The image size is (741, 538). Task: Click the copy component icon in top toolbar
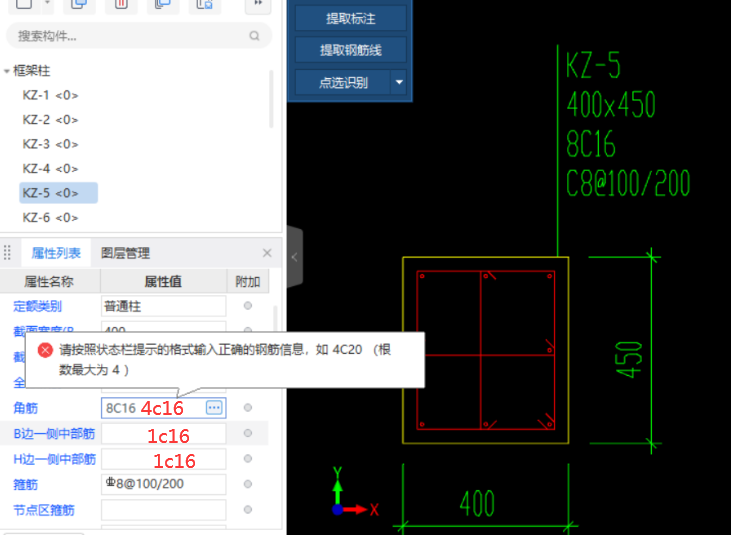(79, 5)
